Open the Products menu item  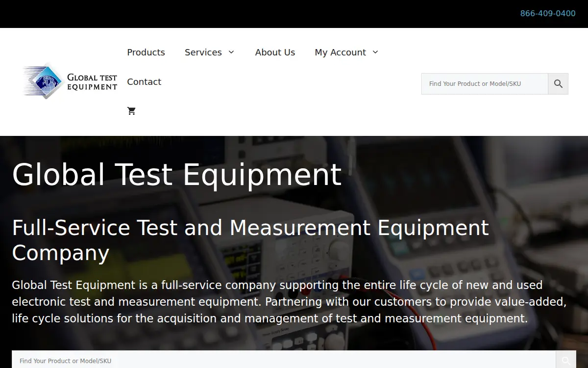point(146,52)
